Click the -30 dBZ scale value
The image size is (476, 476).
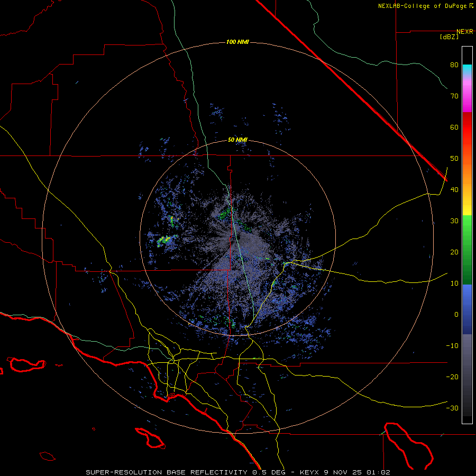pos(452,408)
